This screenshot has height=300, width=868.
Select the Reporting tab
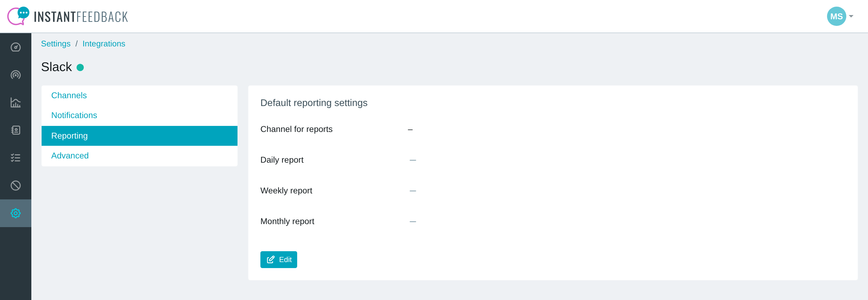(139, 136)
